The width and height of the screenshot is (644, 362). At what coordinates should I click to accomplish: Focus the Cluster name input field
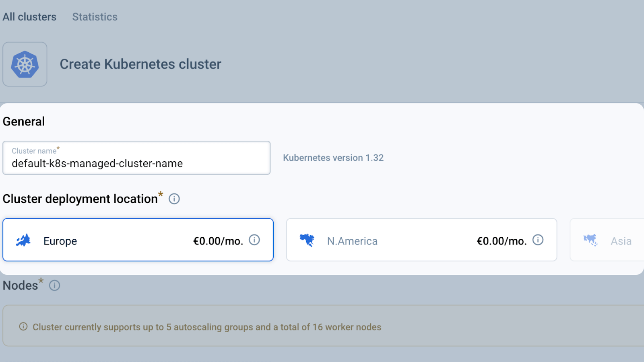pos(136,158)
